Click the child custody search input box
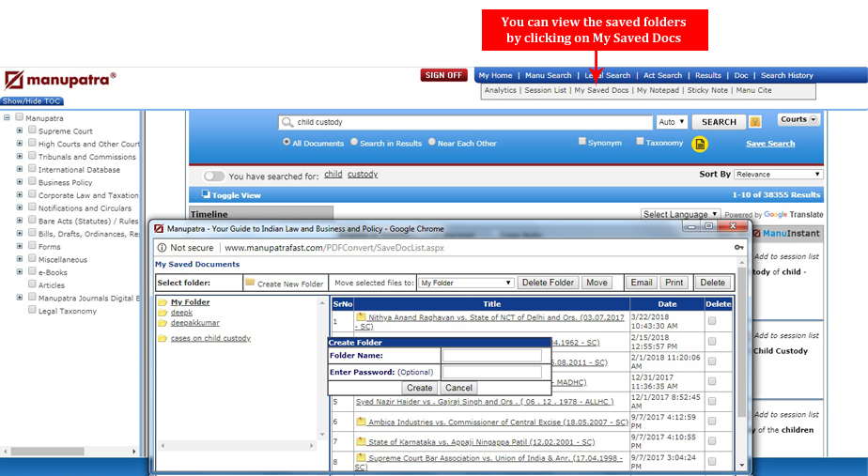Image resolution: width=868 pixels, height=476 pixels. tap(466, 122)
